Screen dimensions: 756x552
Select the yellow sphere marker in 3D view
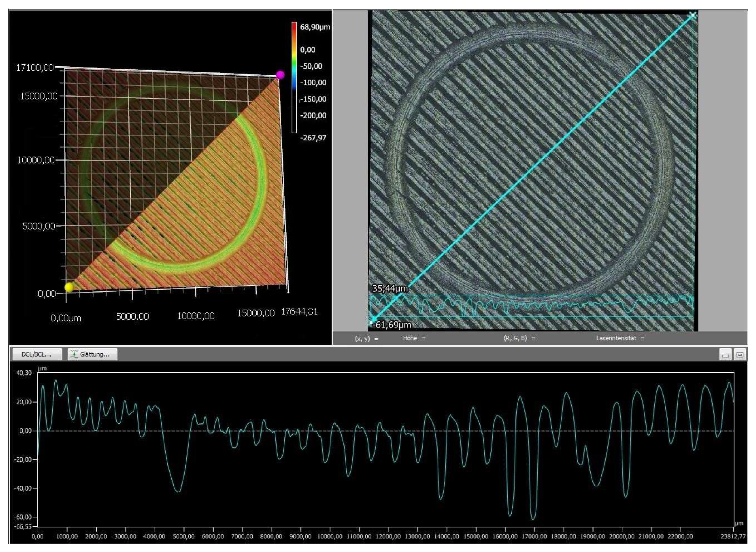click(69, 287)
